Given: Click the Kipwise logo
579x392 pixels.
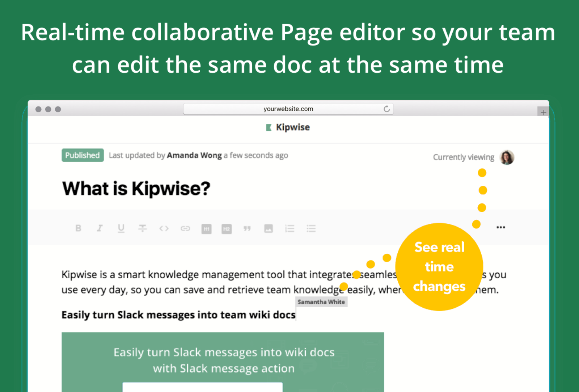Looking at the screenshot, I should [x=288, y=127].
